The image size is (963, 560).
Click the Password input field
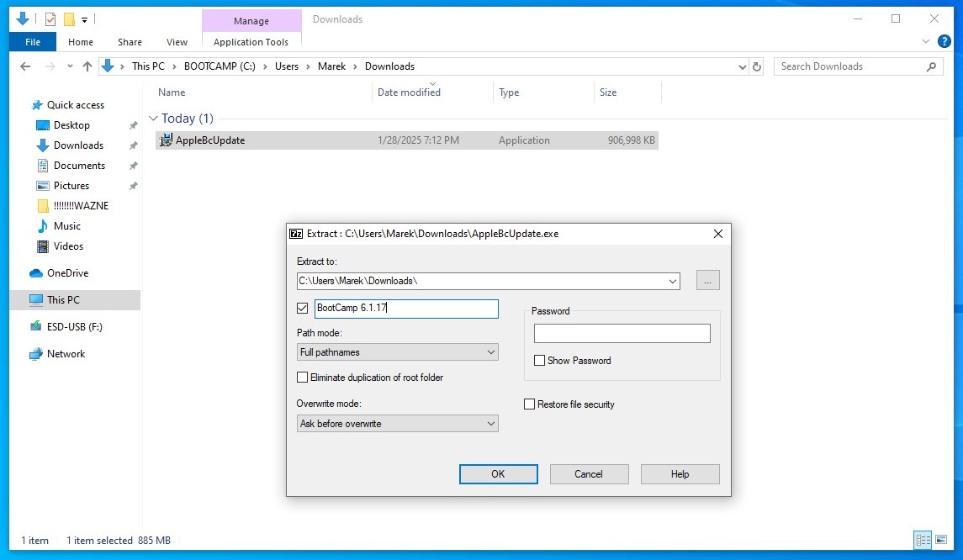(x=622, y=334)
